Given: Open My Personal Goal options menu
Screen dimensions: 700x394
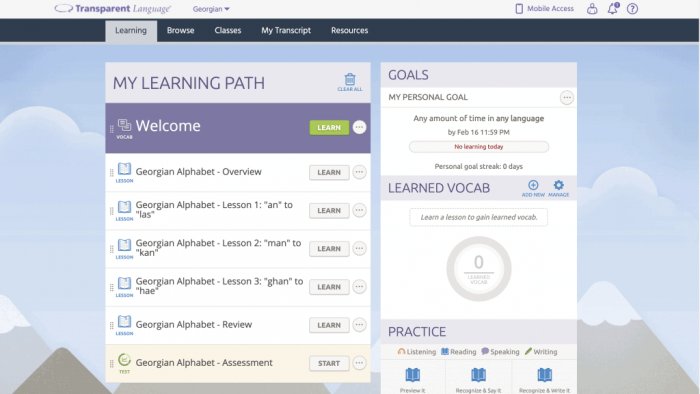Looking at the screenshot, I should click(567, 97).
